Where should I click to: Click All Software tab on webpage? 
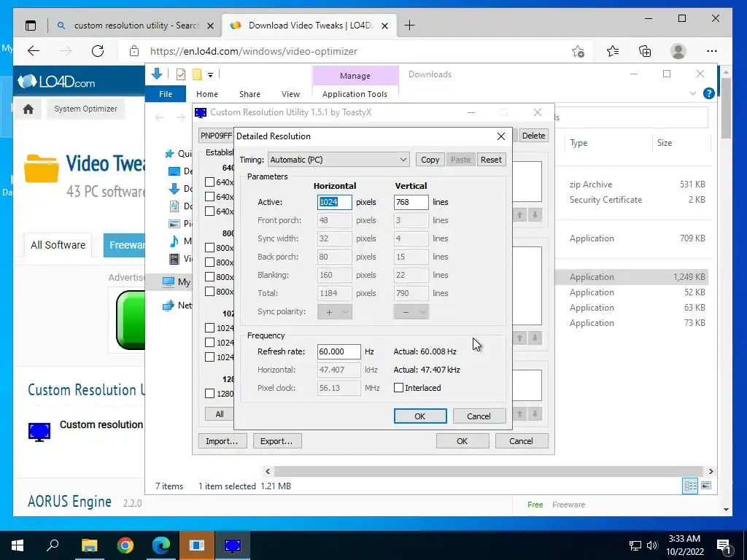pos(58,245)
